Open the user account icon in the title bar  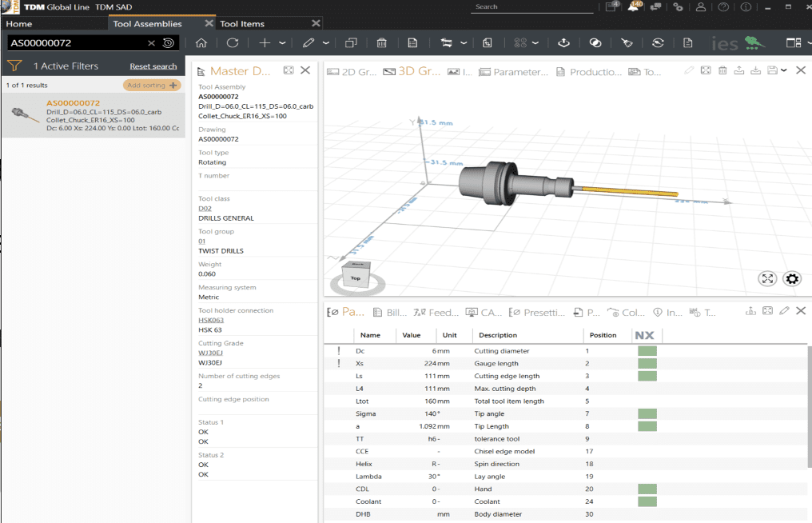point(701,6)
